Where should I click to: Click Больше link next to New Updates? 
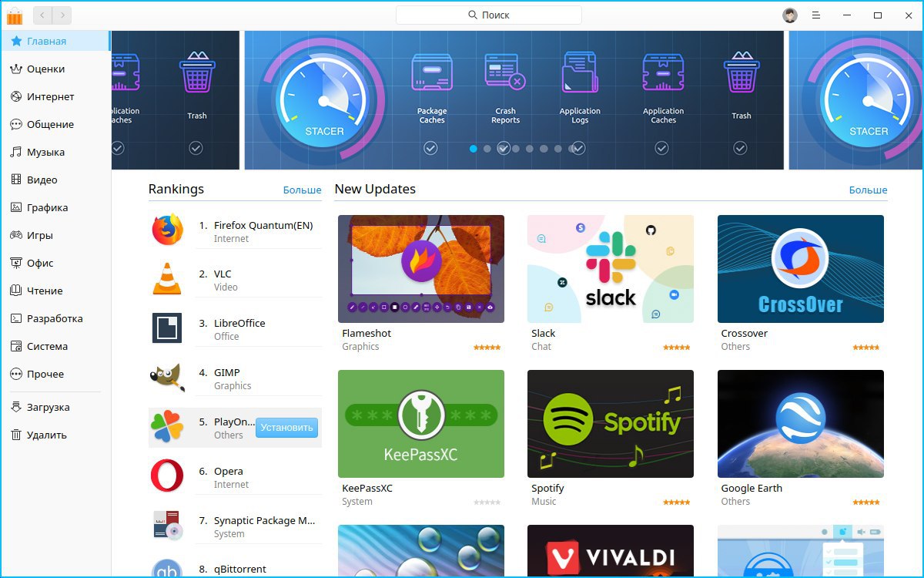[868, 190]
